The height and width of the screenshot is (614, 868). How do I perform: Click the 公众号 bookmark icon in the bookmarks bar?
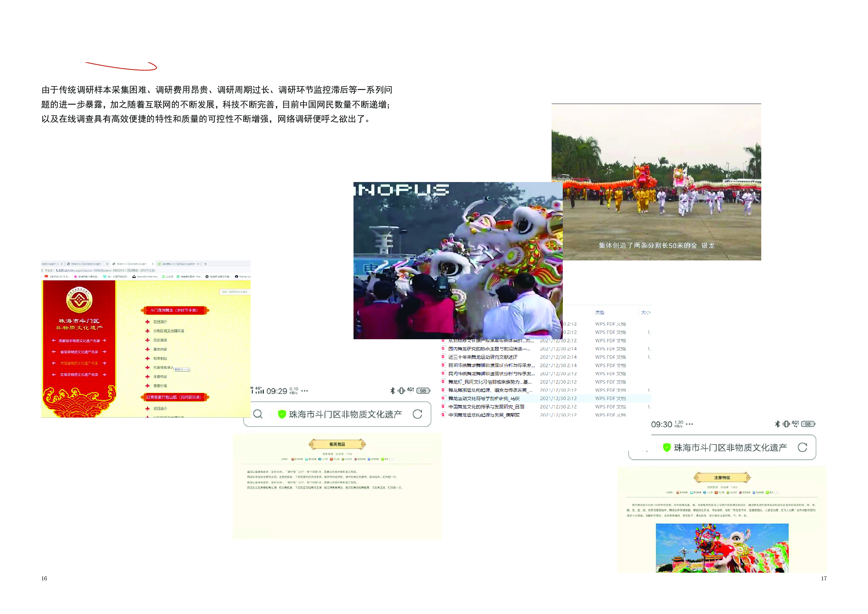[x=164, y=277]
